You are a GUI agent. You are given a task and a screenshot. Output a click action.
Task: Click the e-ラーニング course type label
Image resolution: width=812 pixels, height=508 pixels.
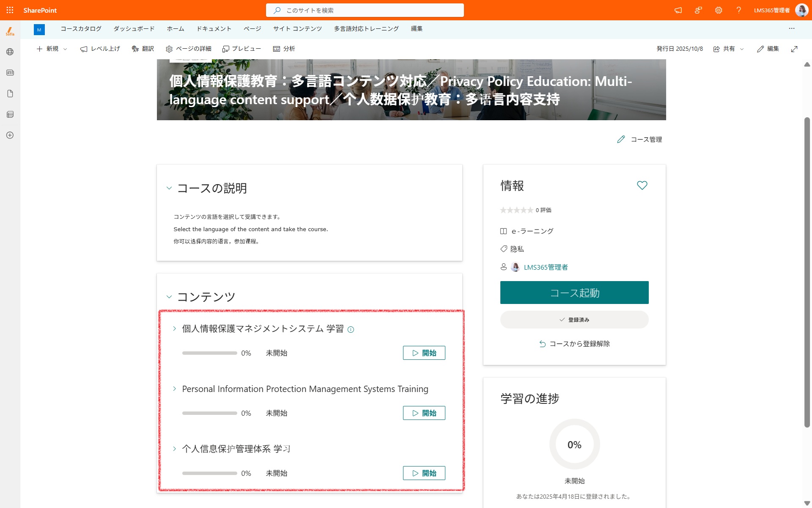point(532,231)
